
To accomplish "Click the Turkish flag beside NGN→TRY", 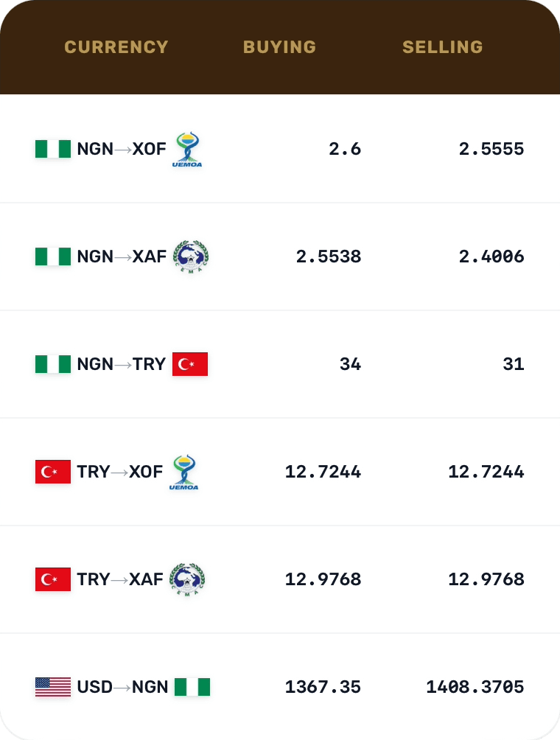I will [x=190, y=364].
